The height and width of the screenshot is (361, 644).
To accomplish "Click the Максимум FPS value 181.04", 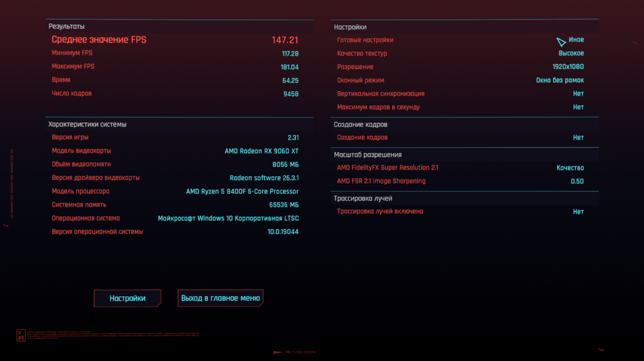I will (290, 67).
